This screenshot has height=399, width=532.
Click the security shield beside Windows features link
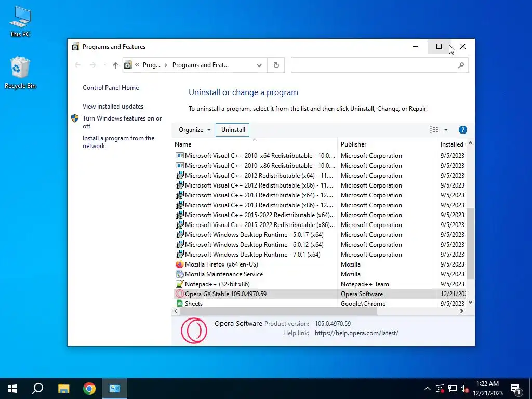[x=75, y=118]
